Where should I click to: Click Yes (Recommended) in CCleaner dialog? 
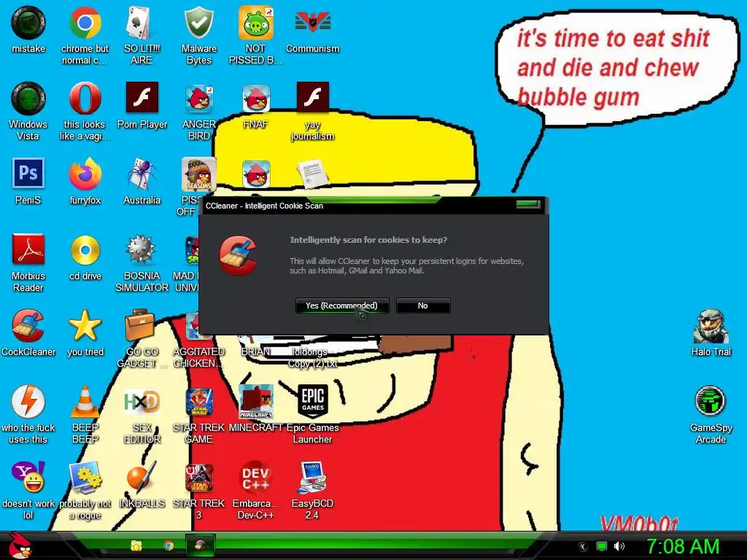[342, 306]
